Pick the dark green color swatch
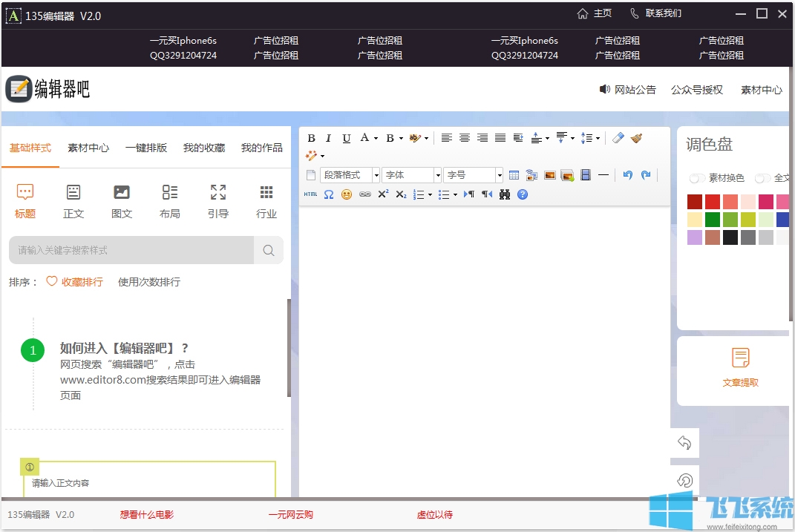 pyautogui.click(x=712, y=220)
